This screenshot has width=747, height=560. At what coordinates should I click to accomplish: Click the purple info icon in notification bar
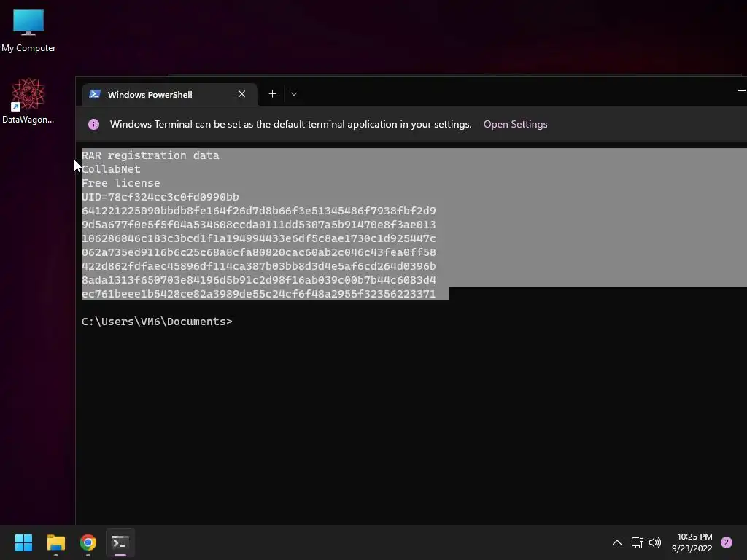[94, 124]
